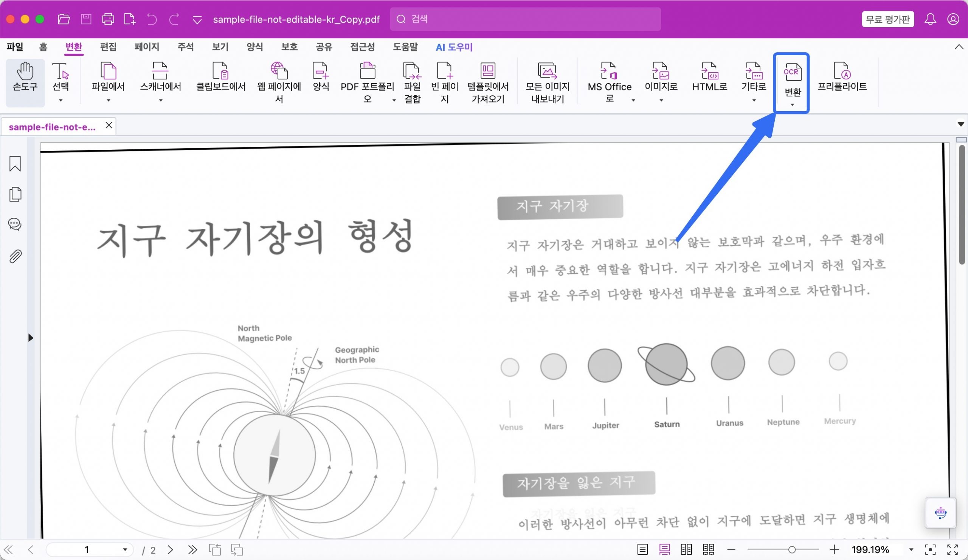Print the document with printer icon
Image resolution: width=968 pixels, height=560 pixels.
pyautogui.click(x=108, y=19)
